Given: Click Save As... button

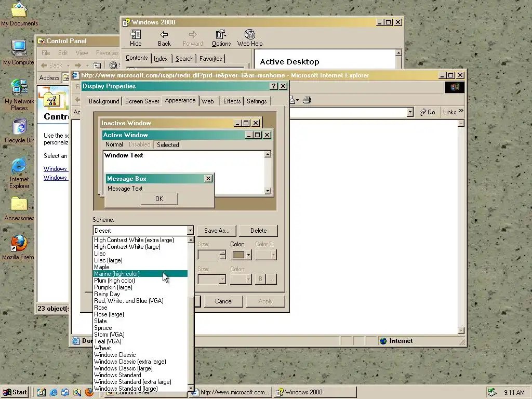Looking at the screenshot, I should click(217, 231).
